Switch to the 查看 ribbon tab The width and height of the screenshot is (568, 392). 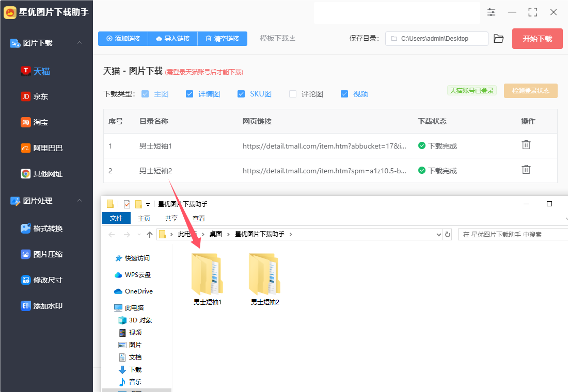tap(199, 218)
